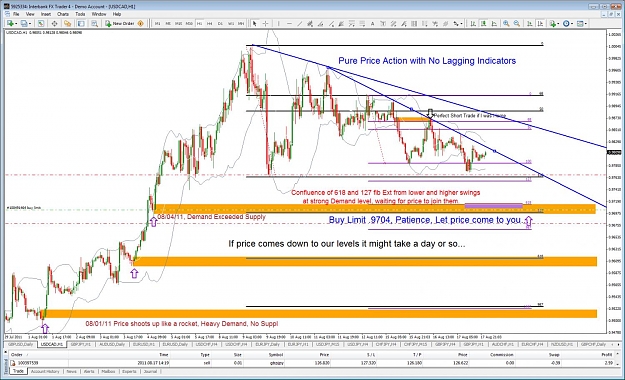625x380 pixels.
Task: Open the arrows objects dropdown
Action: pyautogui.click(x=458, y=24)
